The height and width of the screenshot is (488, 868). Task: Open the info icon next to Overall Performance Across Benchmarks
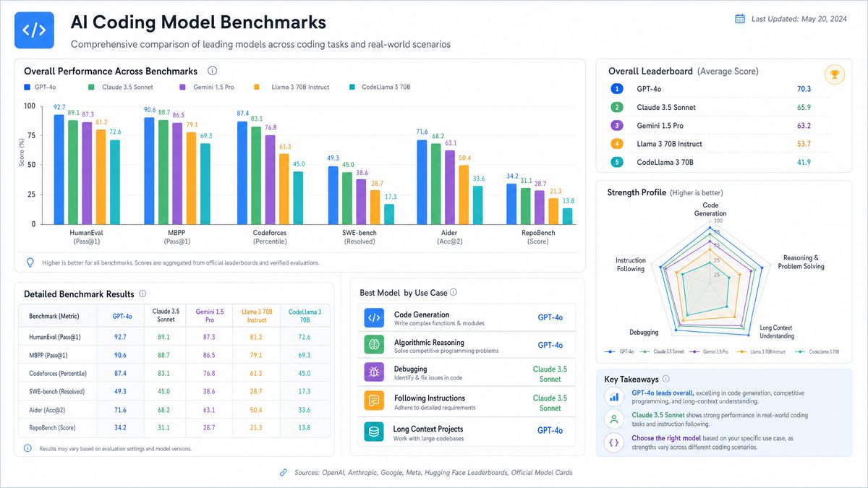coord(213,71)
